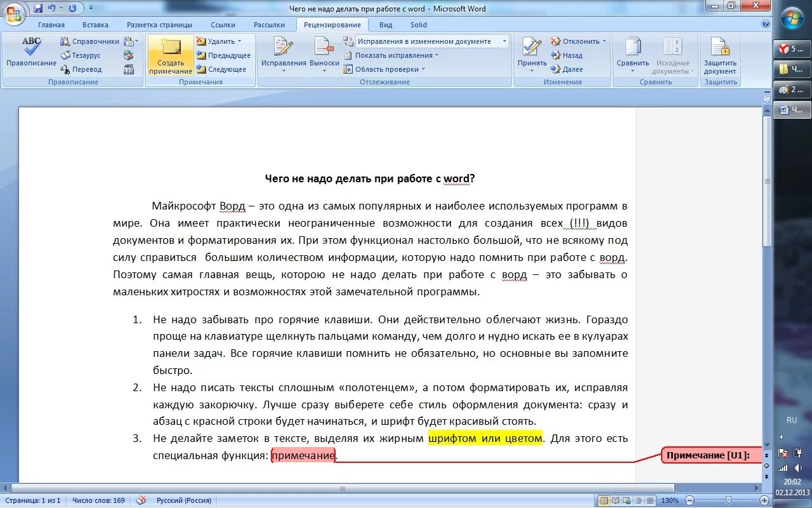Click page count Страница: 1 из 1
The height and width of the screenshot is (508, 812).
pyautogui.click(x=32, y=500)
